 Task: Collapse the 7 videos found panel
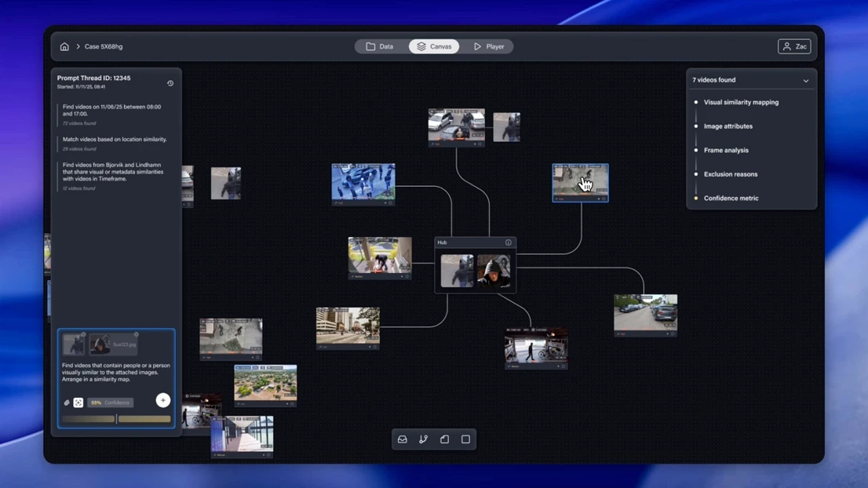click(805, 81)
